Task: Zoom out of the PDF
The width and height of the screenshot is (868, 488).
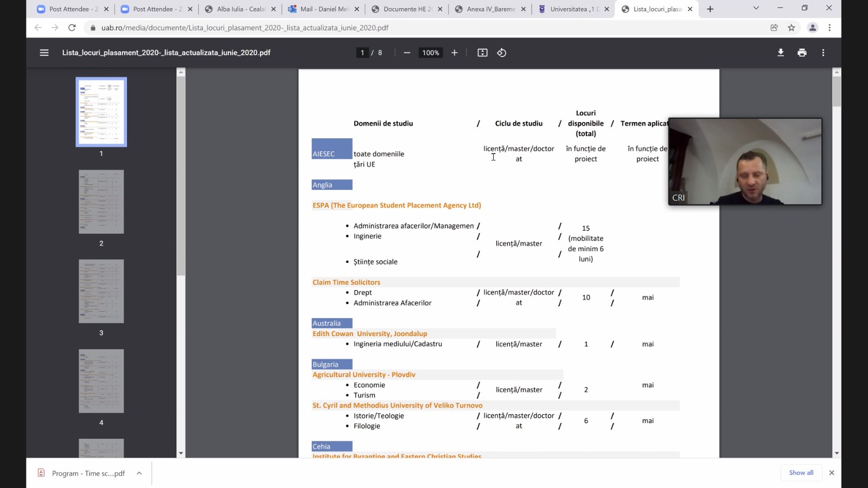Action: [407, 53]
